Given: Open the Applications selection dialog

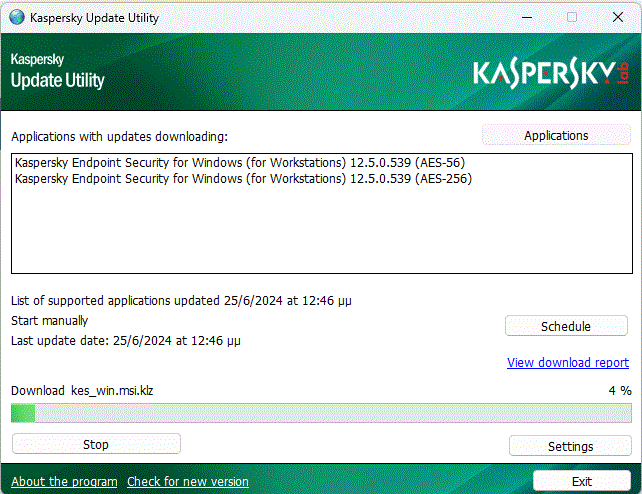Looking at the screenshot, I should [556, 135].
